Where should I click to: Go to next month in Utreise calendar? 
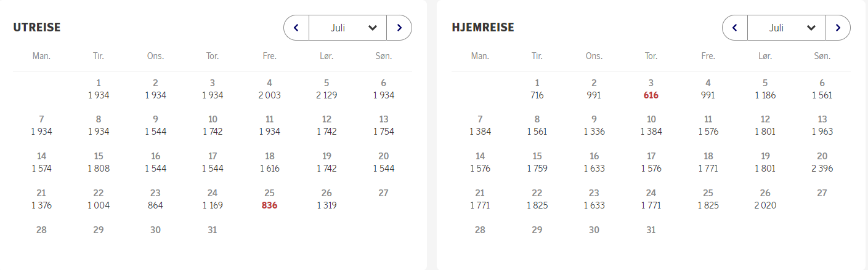[x=399, y=28]
